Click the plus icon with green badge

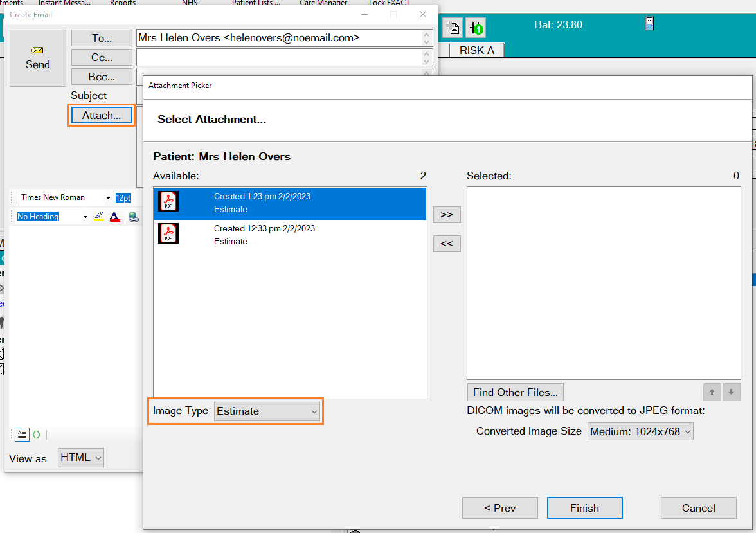click(476, 28)
